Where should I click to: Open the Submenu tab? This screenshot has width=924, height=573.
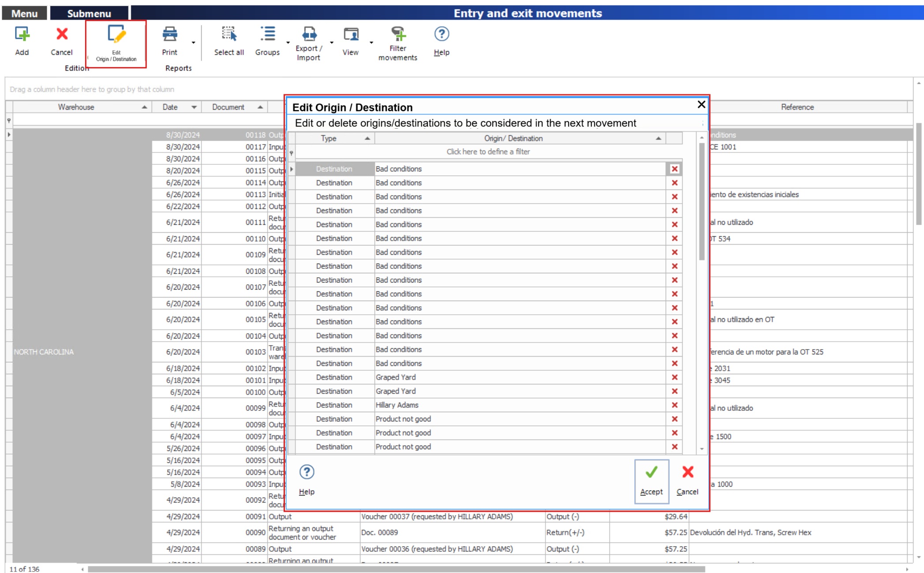(89, 13)
